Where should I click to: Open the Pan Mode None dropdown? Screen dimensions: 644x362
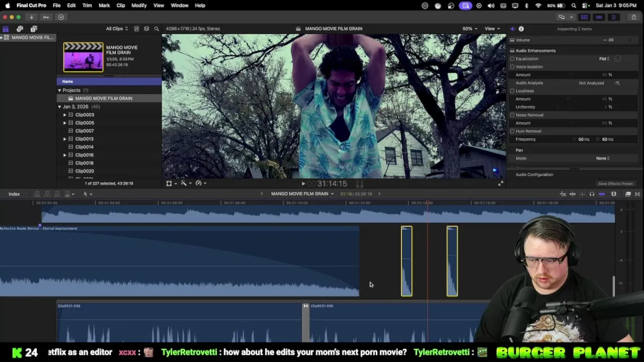pyautogui.click(x=603, y=158)
